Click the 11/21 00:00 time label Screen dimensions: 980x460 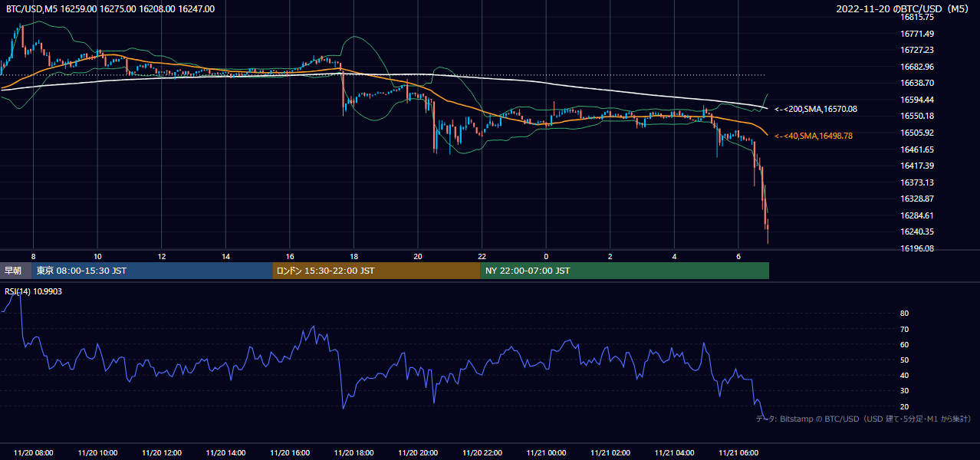546,453
